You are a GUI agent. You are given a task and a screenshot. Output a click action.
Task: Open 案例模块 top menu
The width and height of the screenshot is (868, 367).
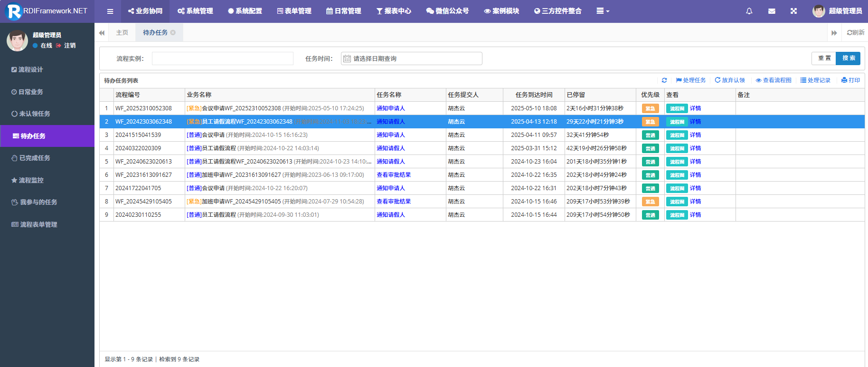[501, 11]
